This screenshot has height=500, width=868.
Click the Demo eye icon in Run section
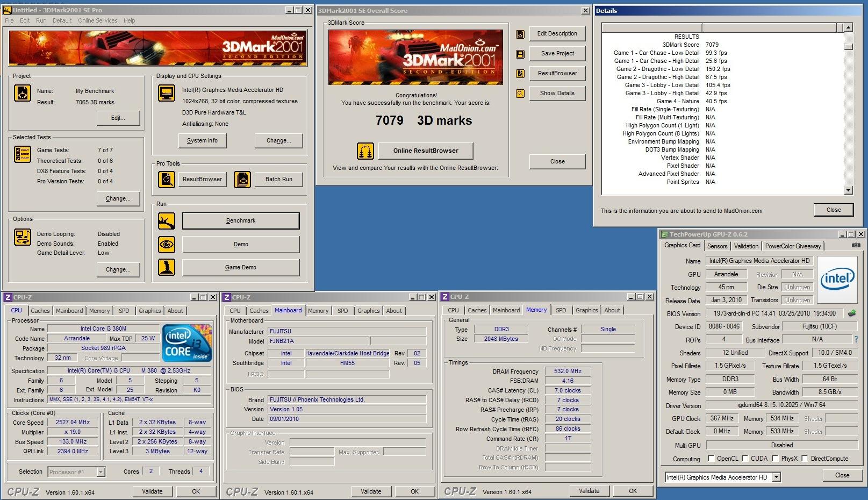coord(167,244)
